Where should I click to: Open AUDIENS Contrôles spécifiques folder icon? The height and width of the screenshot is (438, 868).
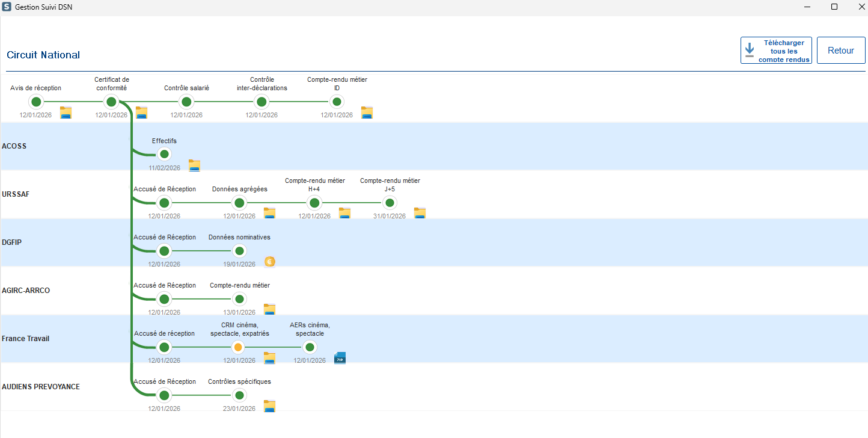tap(269, 406)
